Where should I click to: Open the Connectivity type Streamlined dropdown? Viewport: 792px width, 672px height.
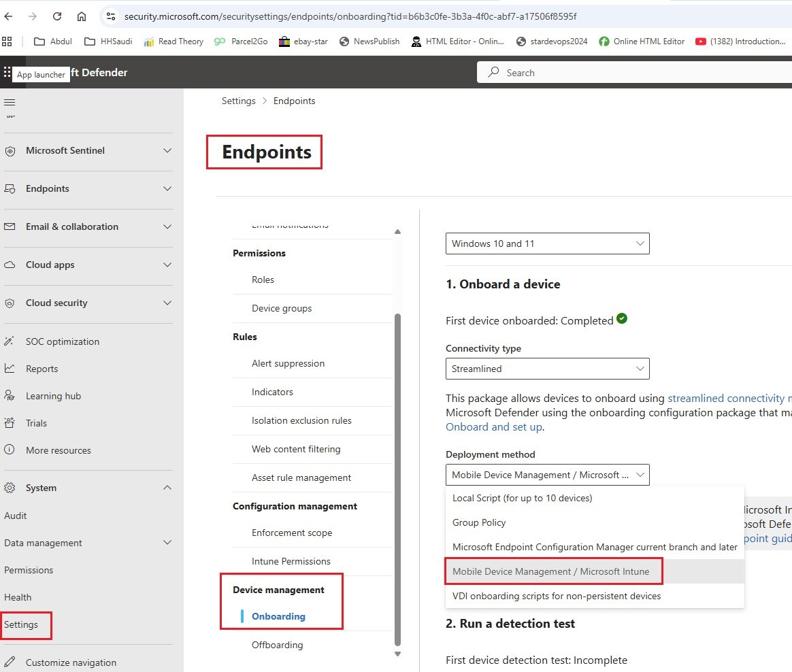coord(548,369)
